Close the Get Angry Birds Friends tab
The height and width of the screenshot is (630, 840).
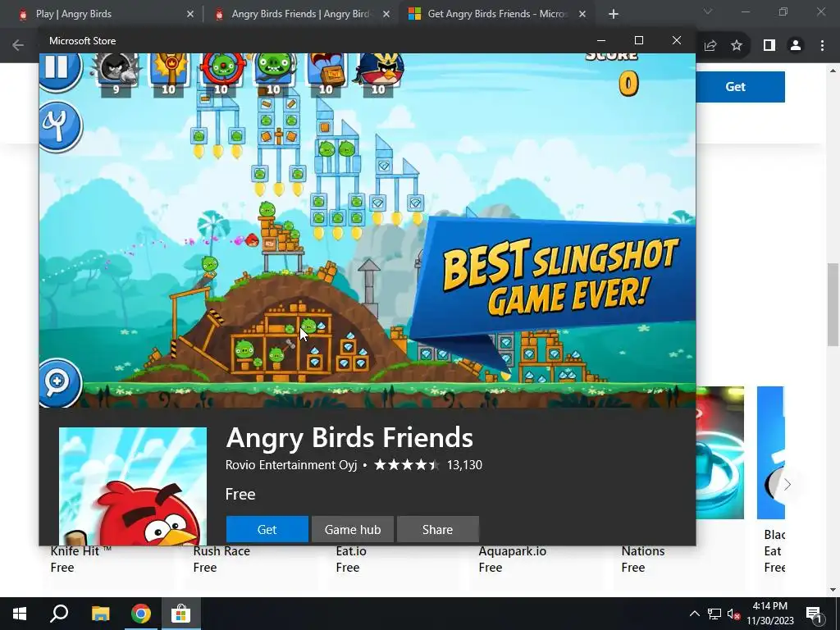pos(582,14)
